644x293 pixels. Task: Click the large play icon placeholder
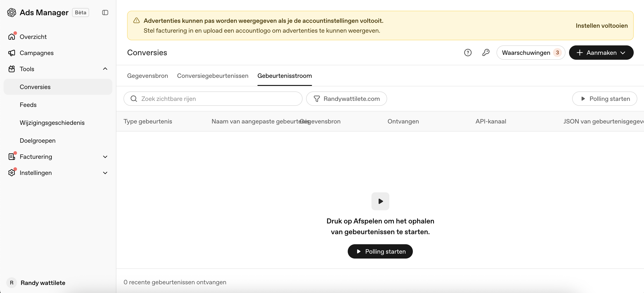[x=380, y=201]
